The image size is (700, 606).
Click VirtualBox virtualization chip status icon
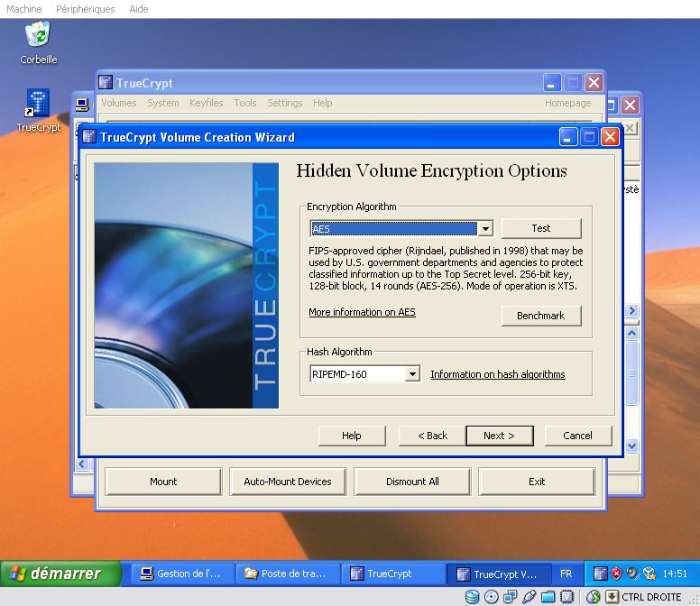pyautogui.click(x=566, y=597)
